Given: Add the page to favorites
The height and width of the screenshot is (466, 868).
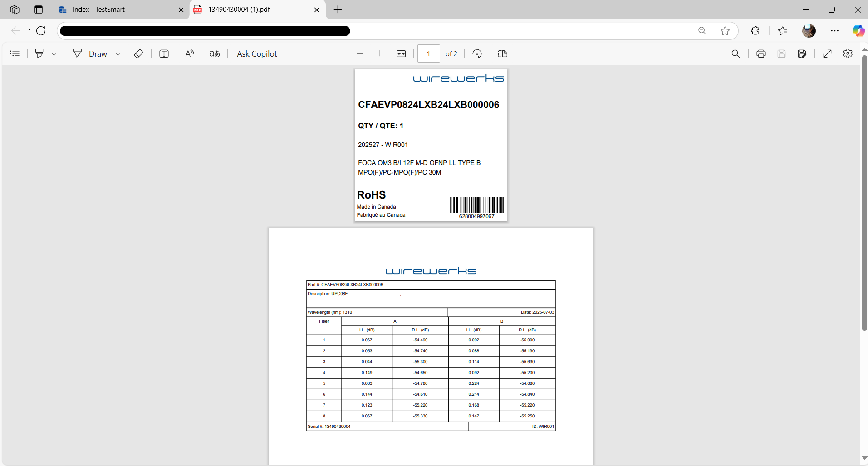Looking at the screenshot, I should click(x=725, y=30).
